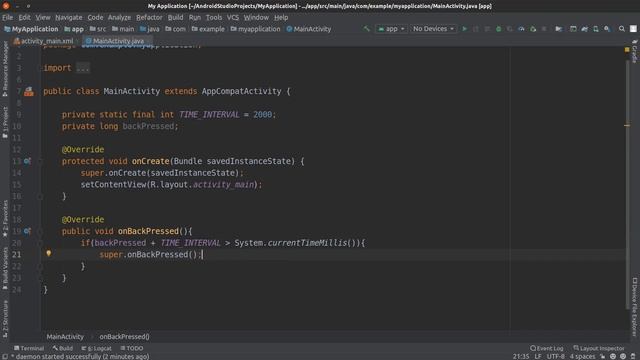Click the related XML file gutter icon on line 7
Image resolution: width=640 pixels, height=360 pixels.
pyautogui.click(x=29, y=91)
